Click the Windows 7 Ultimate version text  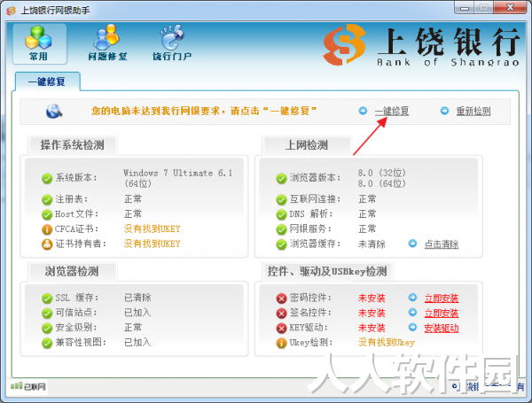pyautogui.click(x=178, y=178)
